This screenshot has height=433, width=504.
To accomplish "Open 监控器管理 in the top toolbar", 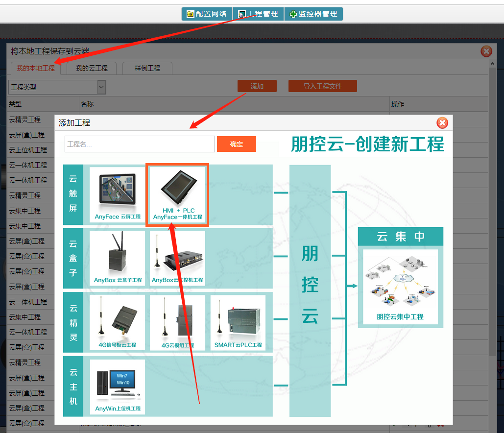I will tap(313, 14).
